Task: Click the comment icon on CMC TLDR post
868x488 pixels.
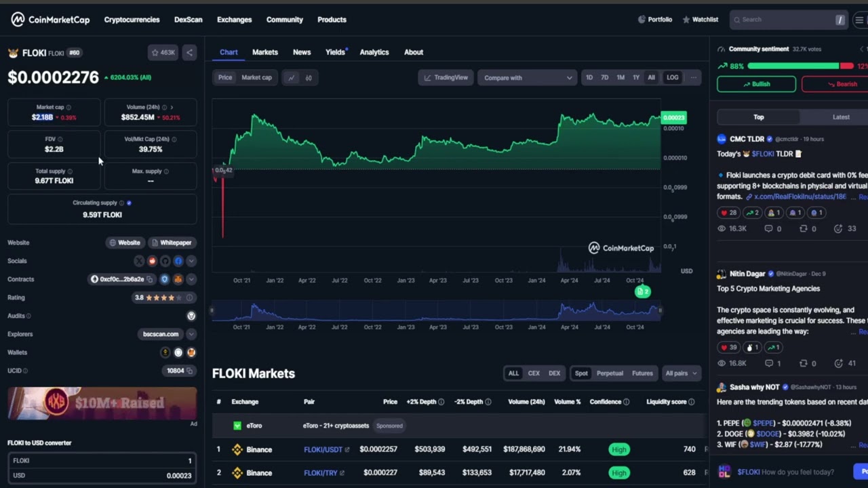Action: (768, 229)
